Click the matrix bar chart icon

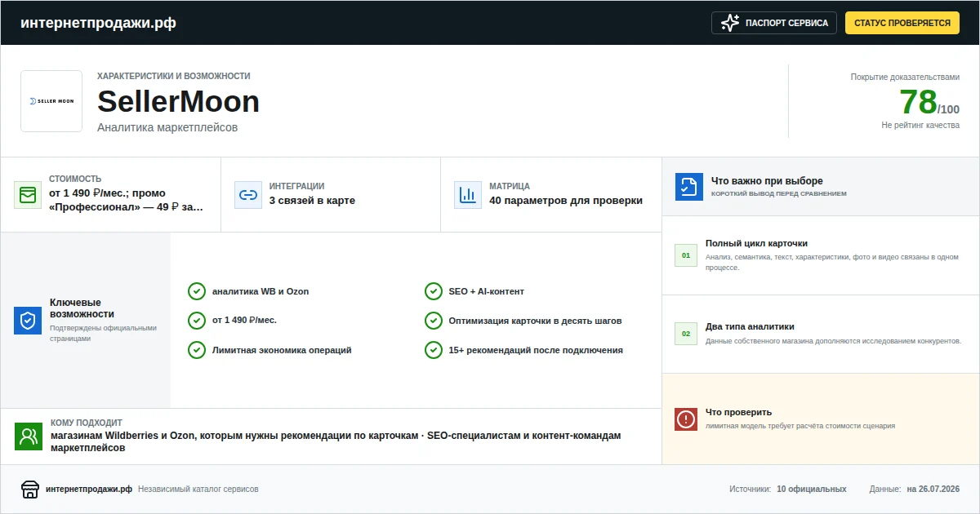tap(468, 195)
